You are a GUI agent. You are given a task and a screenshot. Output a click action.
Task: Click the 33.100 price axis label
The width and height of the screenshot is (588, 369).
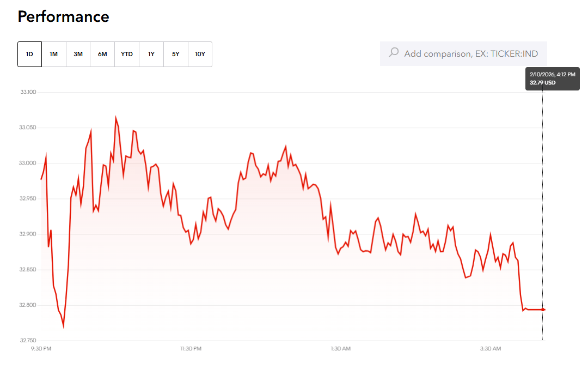(28, 92)
